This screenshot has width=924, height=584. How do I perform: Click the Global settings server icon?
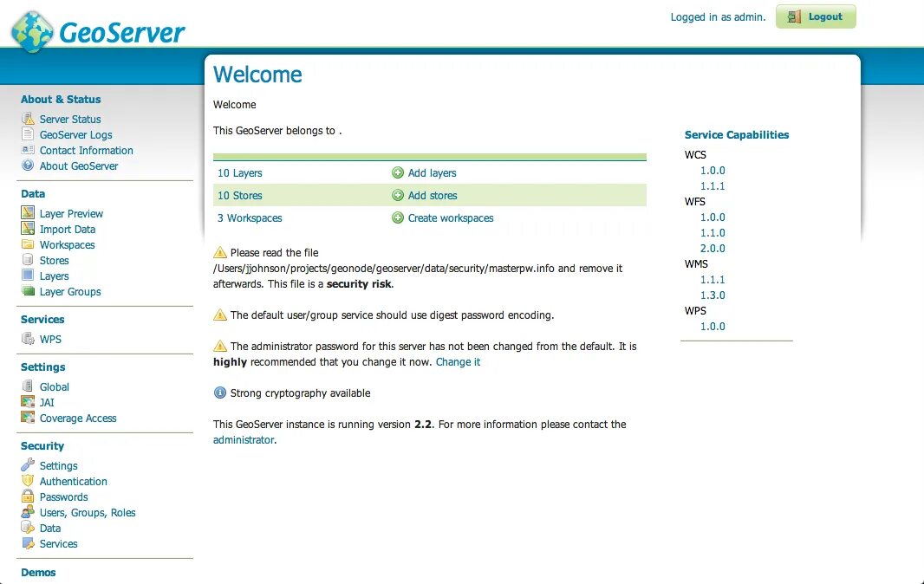[28, 386]
